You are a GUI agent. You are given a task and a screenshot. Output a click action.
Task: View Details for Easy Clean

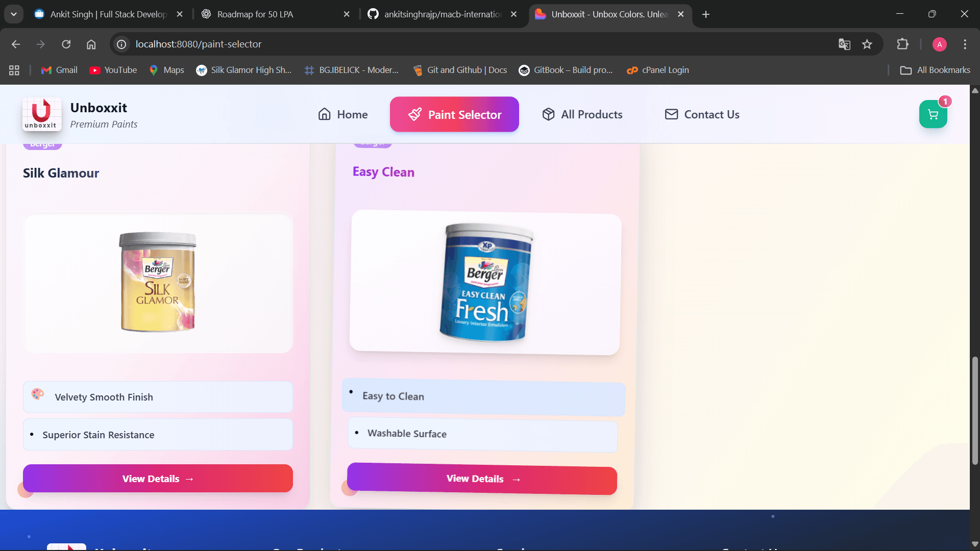482,479
